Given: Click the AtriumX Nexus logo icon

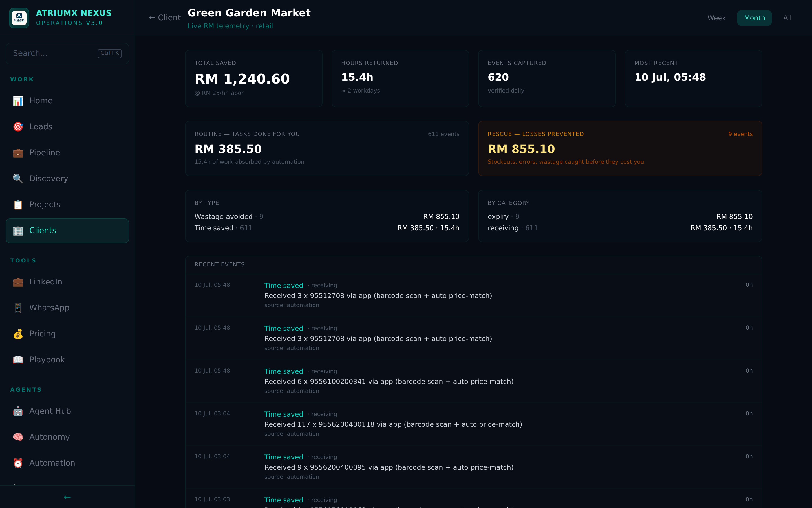Looking at the screenshot, I should (x=19, y=18).
